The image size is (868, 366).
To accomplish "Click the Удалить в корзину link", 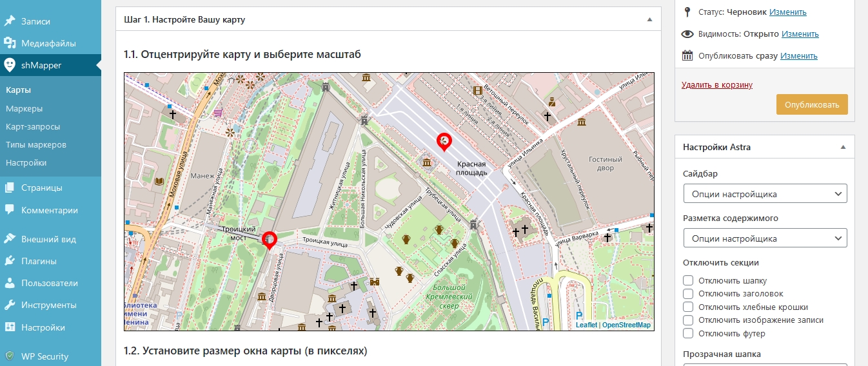I will [x=716, y=84].
